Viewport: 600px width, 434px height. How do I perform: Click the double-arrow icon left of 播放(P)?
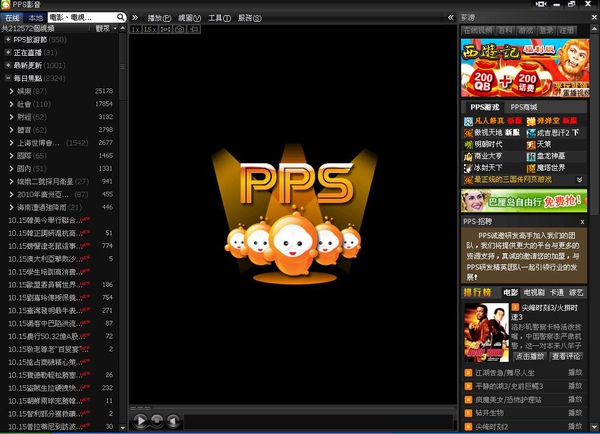[x=135, y=18]
